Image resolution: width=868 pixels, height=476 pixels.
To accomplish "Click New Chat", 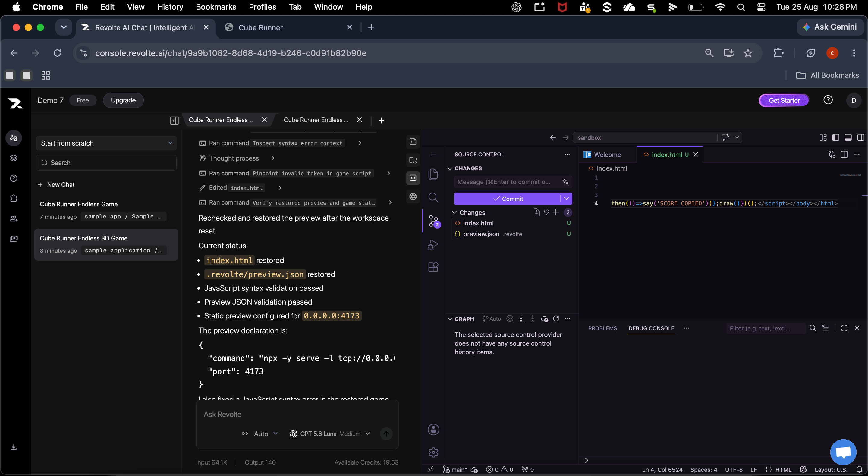I will coord(56,185).
